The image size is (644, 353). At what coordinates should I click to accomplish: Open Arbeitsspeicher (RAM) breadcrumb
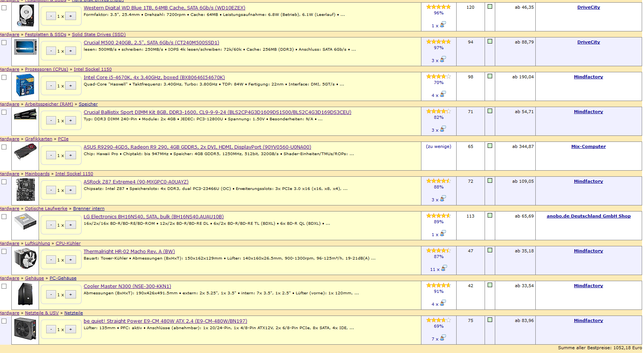tap(49, 104)
